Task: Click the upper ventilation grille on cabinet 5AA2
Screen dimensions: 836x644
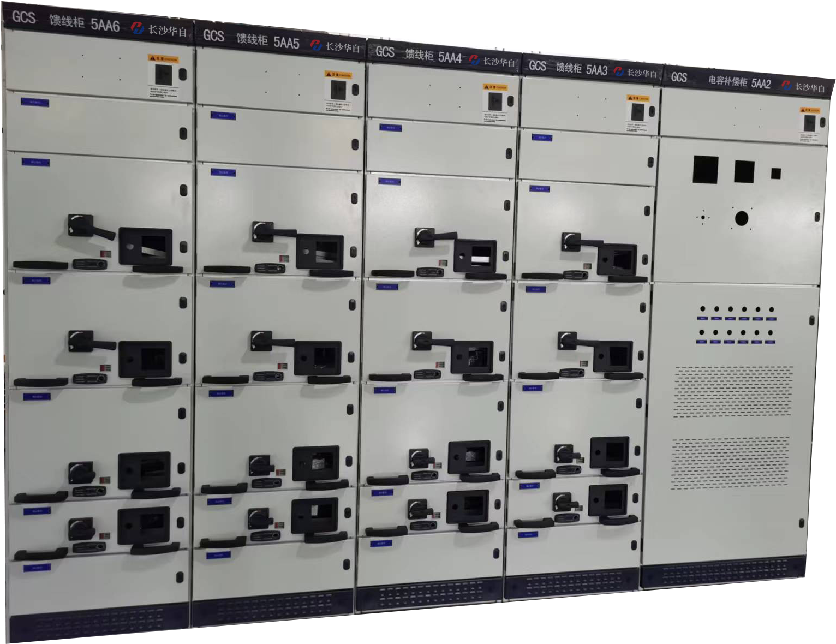Action: click(x=733, y=391)
